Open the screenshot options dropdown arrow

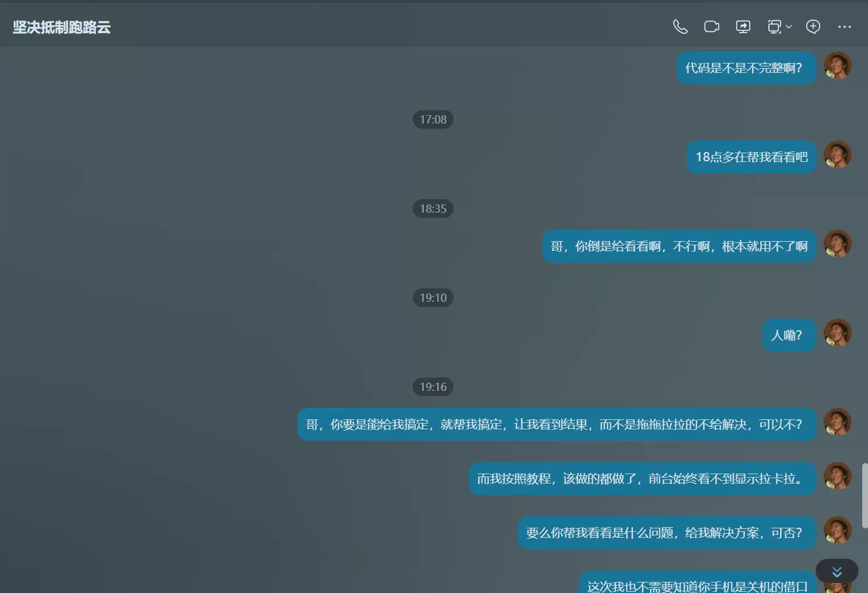pos(789,27)
